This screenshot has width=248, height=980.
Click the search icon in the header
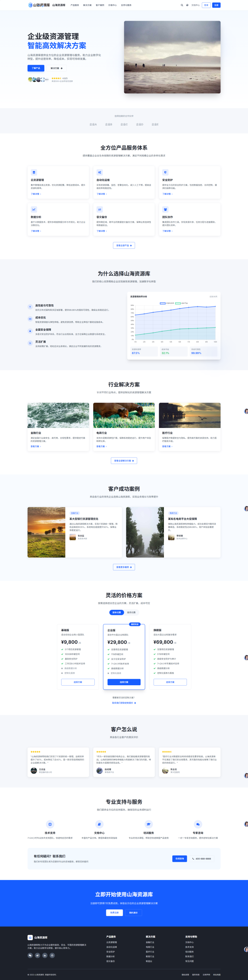point(182,5)
